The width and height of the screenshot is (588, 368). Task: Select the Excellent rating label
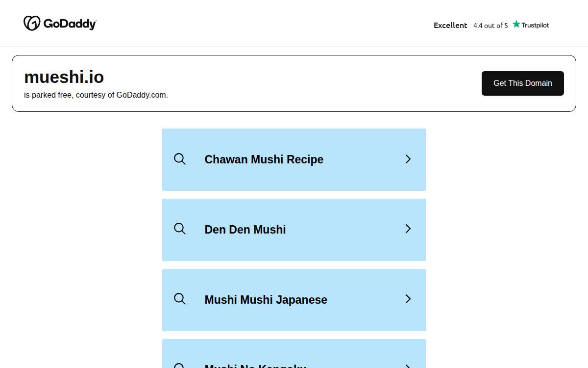(x=450, y=25)
